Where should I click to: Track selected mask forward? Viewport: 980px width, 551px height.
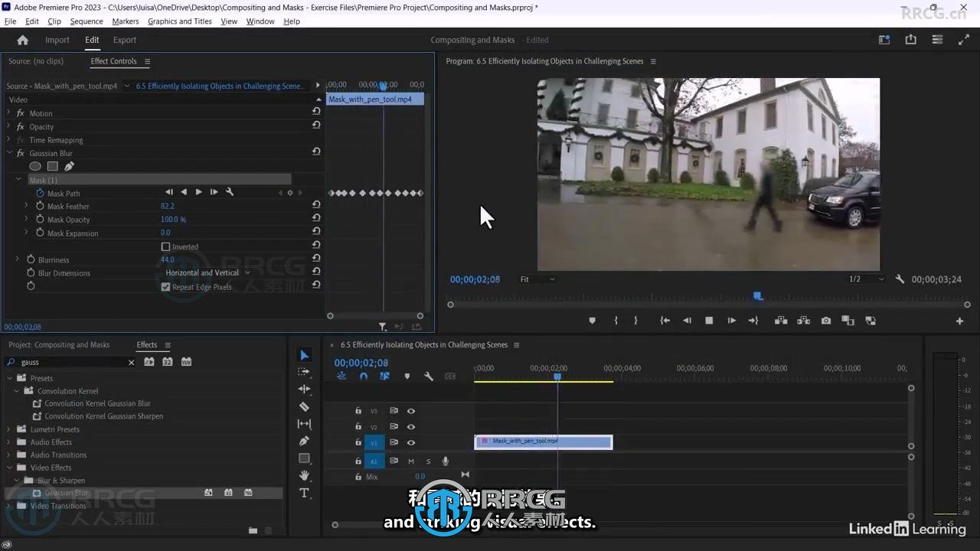(199, 192)
